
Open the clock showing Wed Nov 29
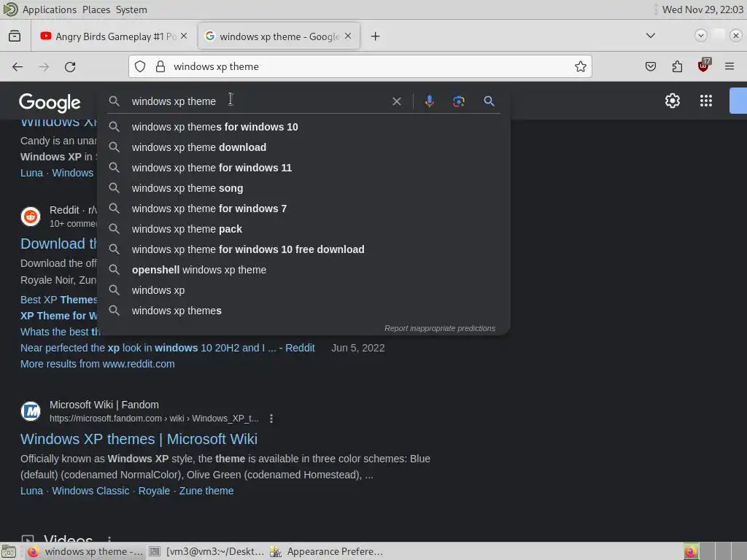click(703, 9)
